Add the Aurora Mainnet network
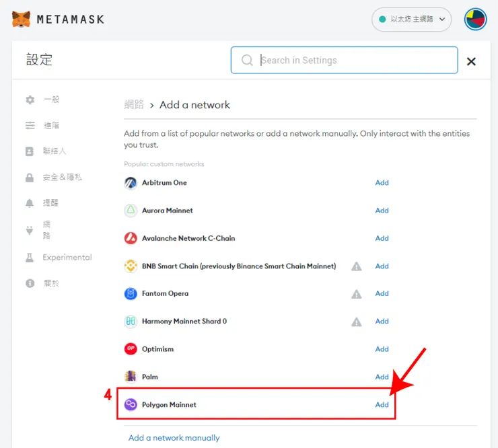 [x=382, y=211]
